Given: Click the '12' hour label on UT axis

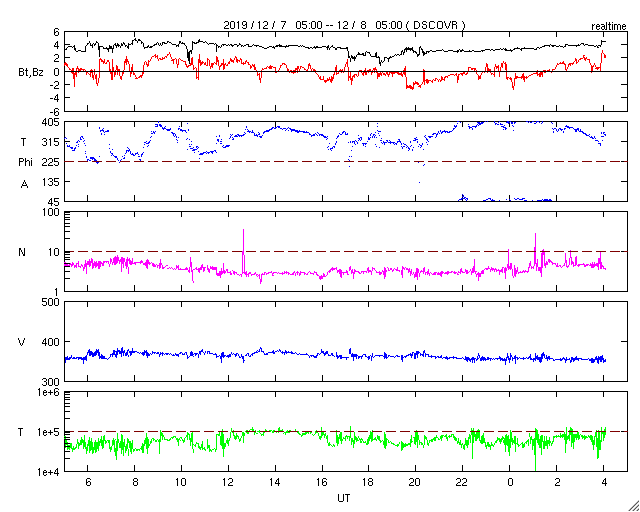Looking at the screenshot, I should 228,483.
